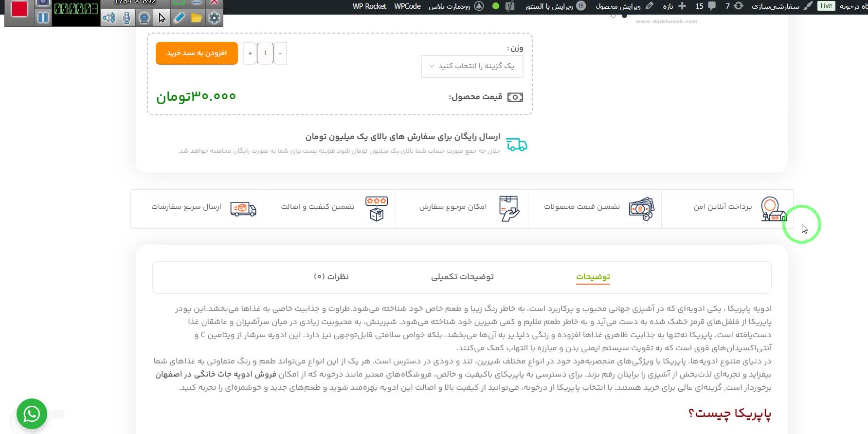Click ویرایش محصول in admin bar
This screenshot has height=434, width=868.
(625, 6)
